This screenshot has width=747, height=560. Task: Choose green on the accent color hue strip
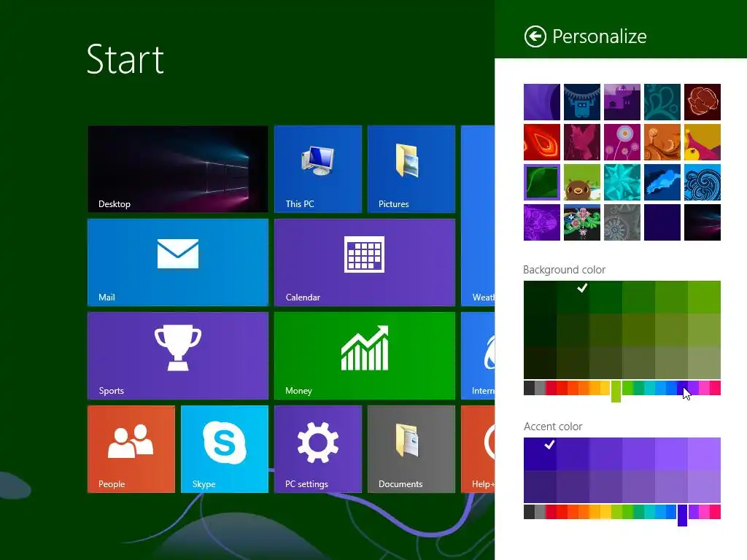point(627,512)
